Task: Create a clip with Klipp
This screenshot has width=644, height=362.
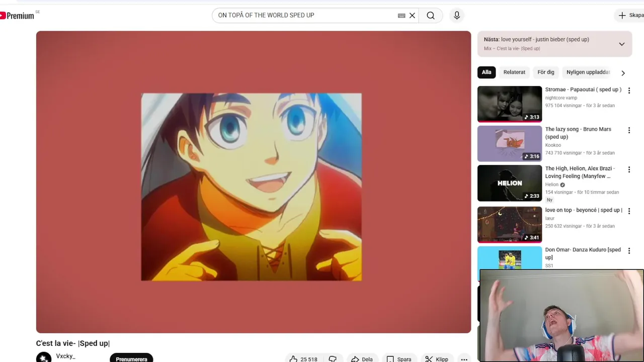Action: [437, 359]
